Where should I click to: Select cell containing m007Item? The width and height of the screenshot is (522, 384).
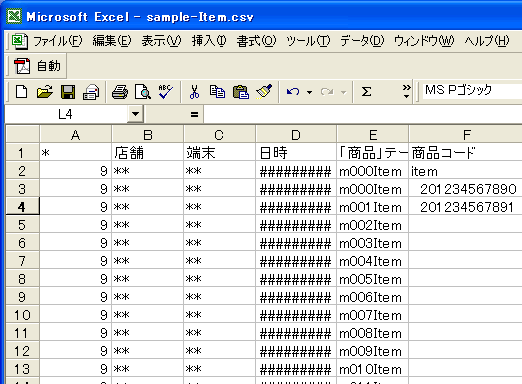tap(373, 315)
